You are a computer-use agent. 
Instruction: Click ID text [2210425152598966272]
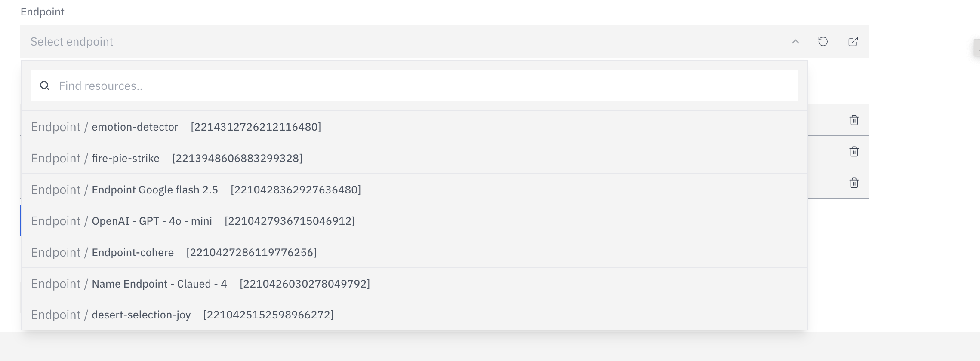point(268,315)
